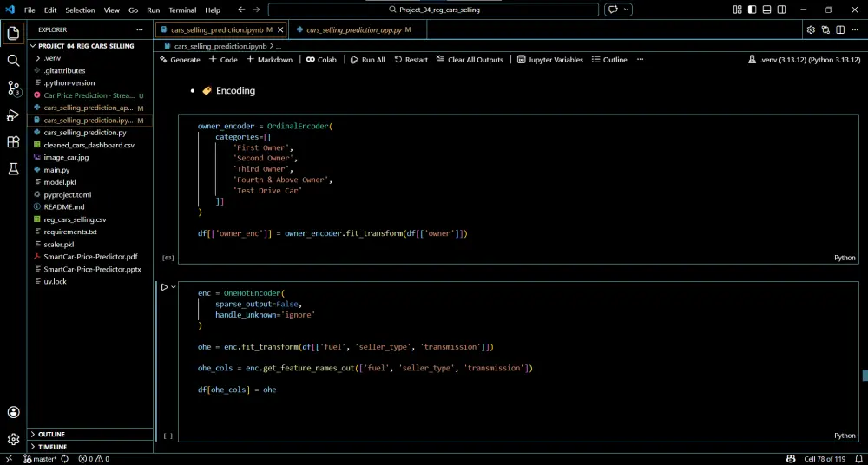
Task: Click Generate in notebook toolbar
Action: (x=180, y=59)
